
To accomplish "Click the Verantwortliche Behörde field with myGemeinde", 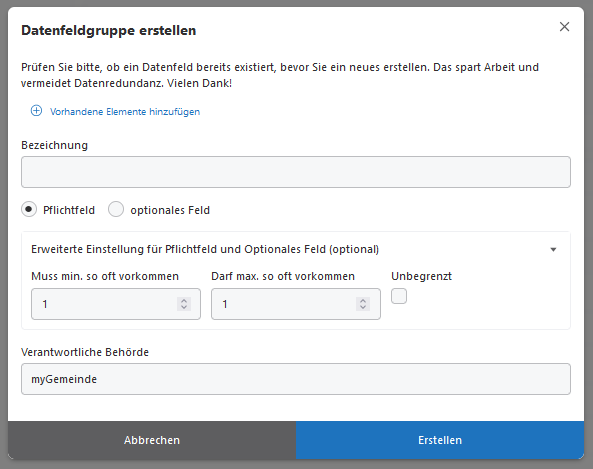I will point(296,379).
